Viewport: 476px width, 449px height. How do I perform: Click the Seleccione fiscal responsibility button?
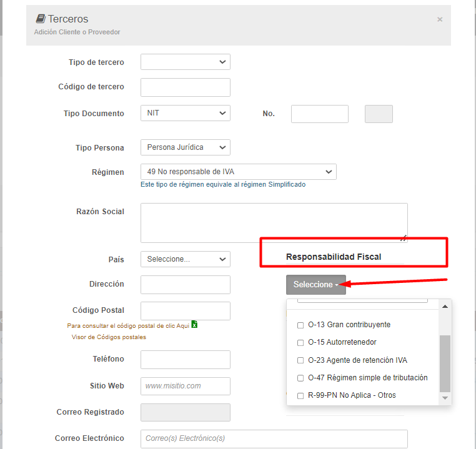pyautogui.click(x=315, y=285)
